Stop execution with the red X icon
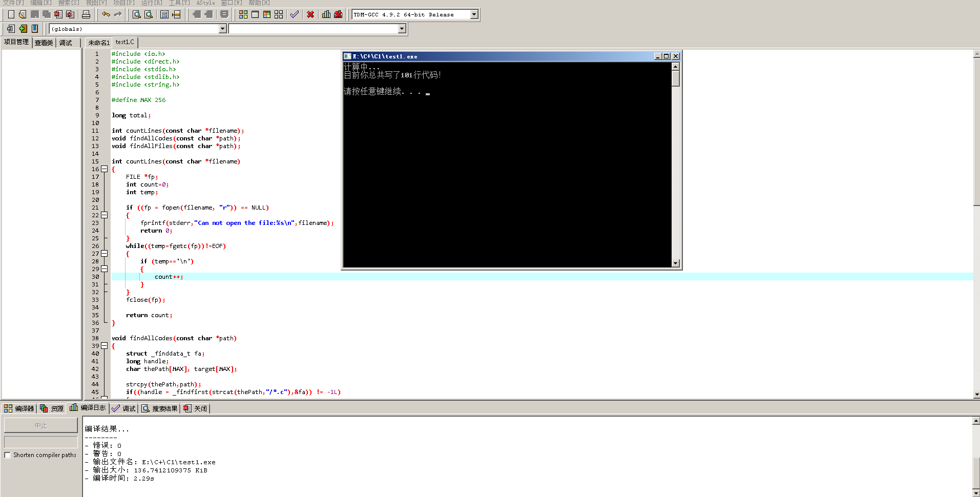 pyautogui.click(x=310, y=14)
